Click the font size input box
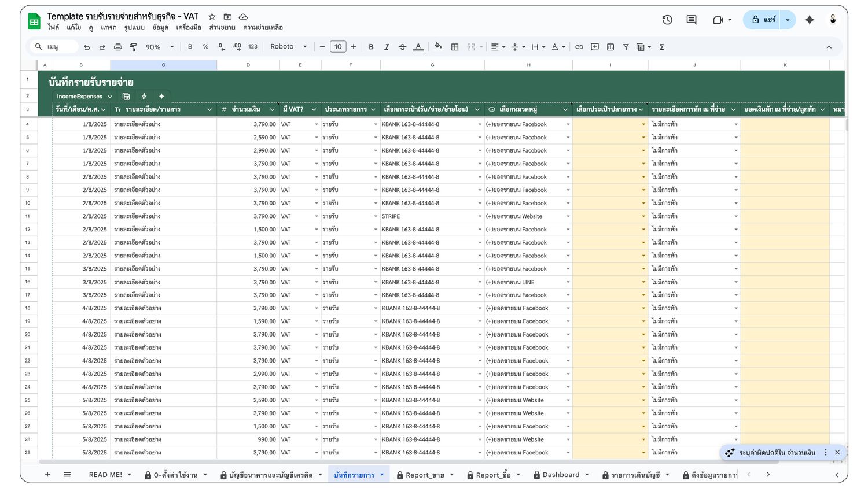 coord(338,47)
